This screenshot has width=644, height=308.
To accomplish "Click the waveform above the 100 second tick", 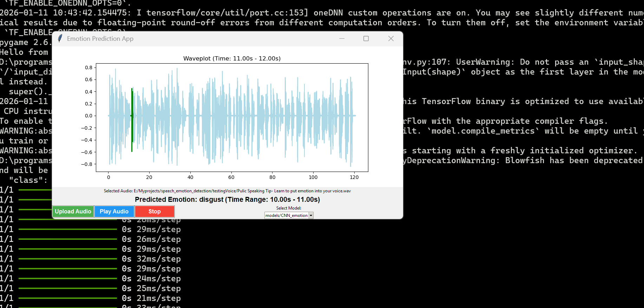I will point(313,116).
